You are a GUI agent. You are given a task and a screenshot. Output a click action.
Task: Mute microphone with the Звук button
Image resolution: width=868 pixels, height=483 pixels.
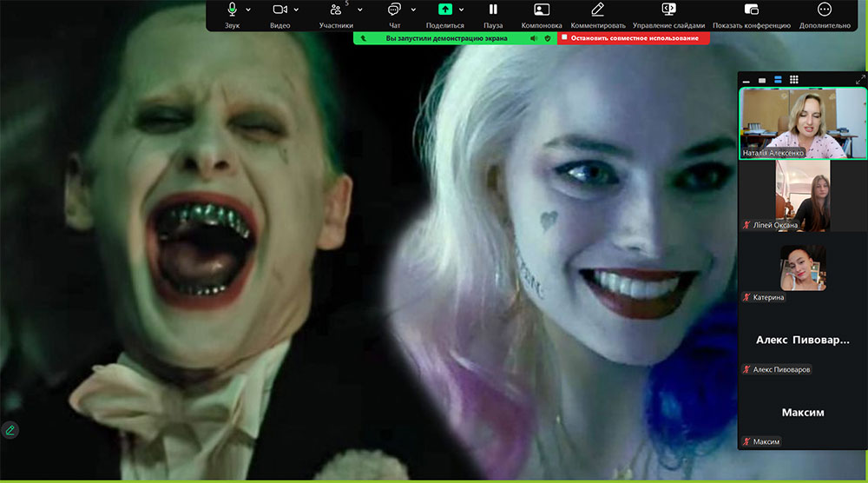(232, 15)
